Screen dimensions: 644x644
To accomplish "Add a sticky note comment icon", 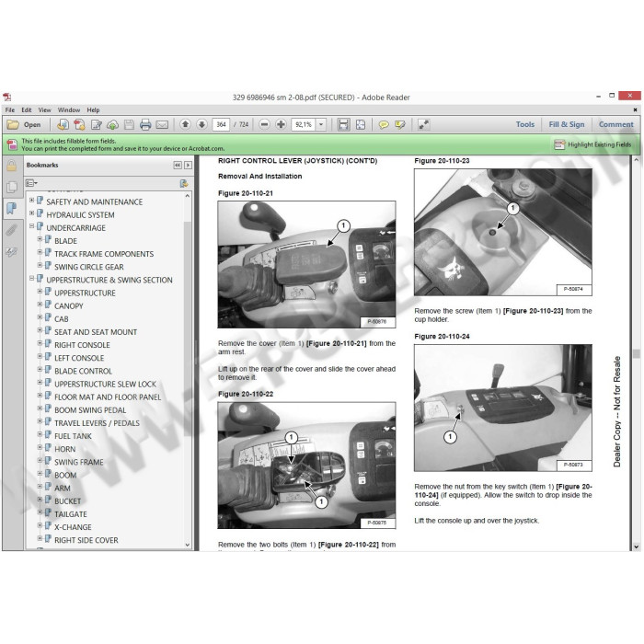I will click(384, 124).
